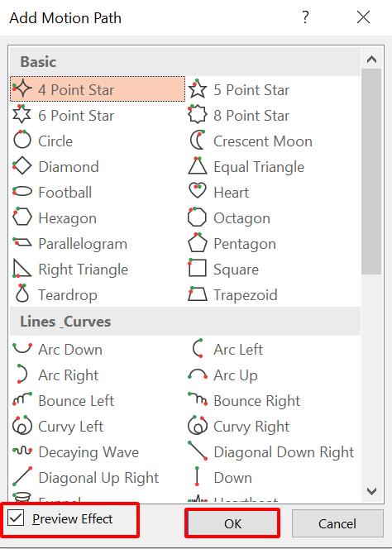
Task: Click the 'Octagon' label text
Action: point(241,218)
